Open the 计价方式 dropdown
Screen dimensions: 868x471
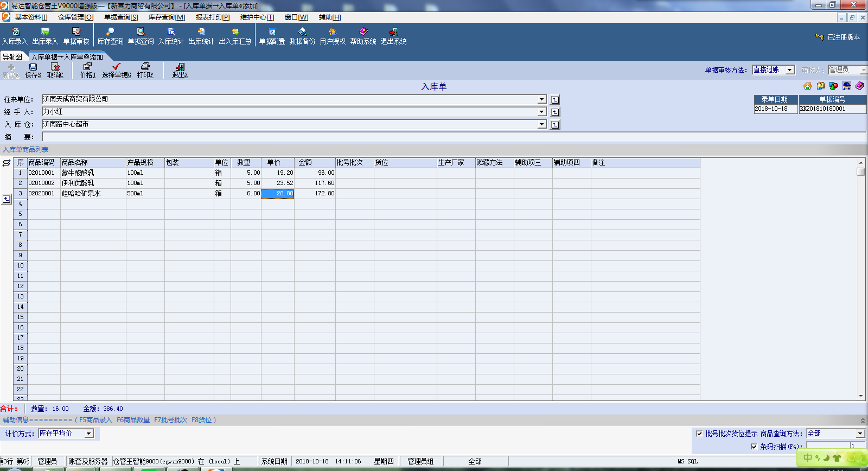click(89, 434)
